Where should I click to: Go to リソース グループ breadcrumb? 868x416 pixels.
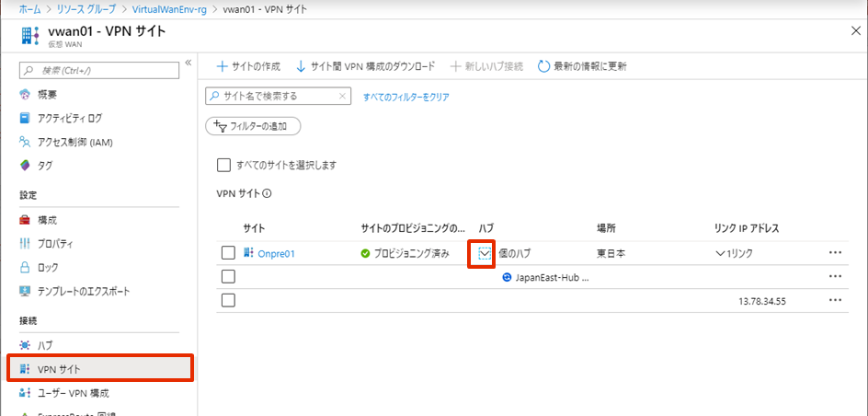pos(85,9)
